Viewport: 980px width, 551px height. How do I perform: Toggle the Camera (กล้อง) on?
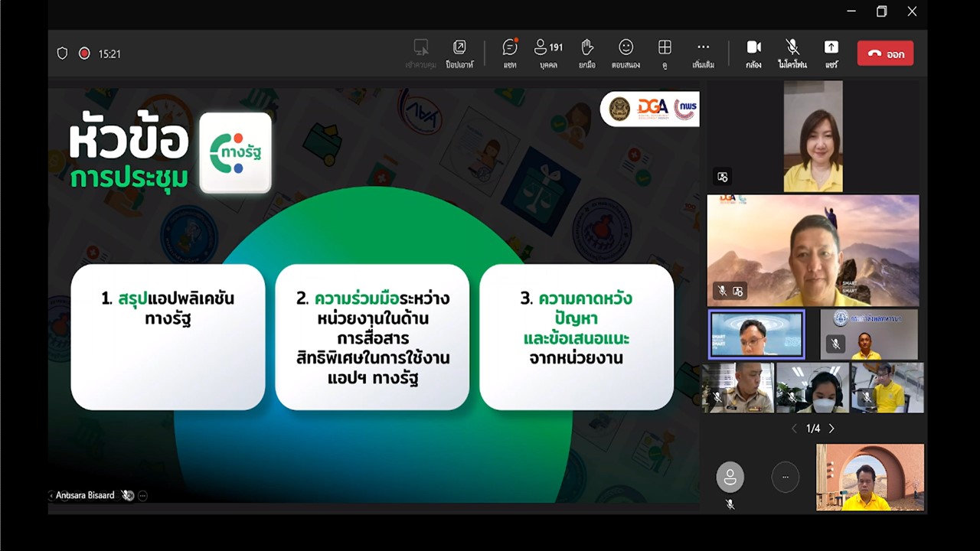754,54
